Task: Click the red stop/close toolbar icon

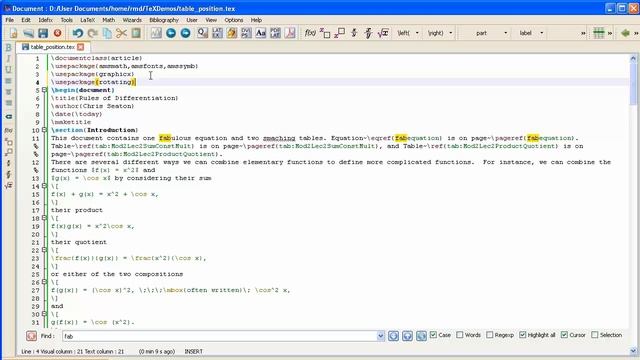Action: point(58,33)
